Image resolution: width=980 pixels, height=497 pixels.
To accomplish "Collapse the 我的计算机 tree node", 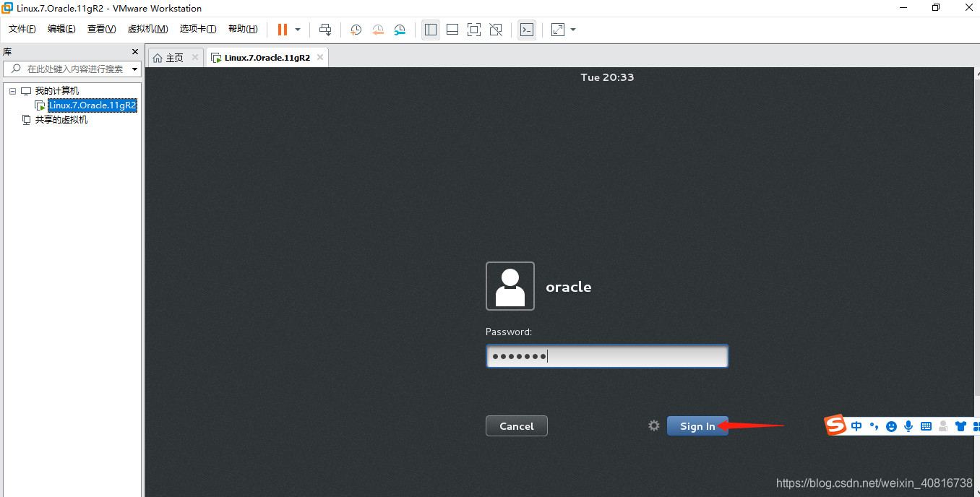I will (12, 91).
